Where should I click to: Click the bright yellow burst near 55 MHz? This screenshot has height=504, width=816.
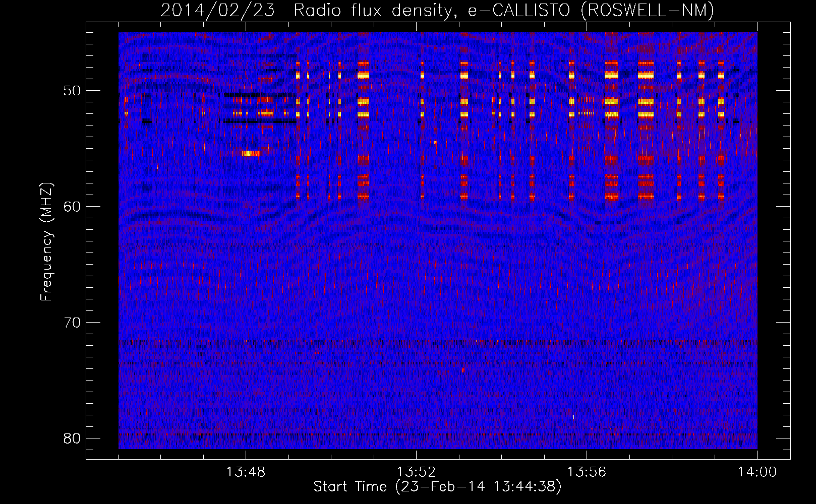click(251, 153)
